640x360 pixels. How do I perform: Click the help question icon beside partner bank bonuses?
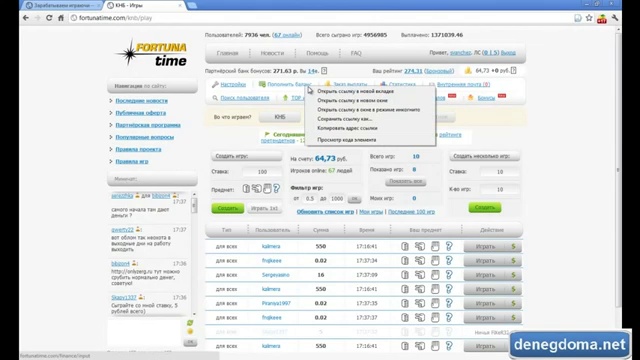point(324,71)
